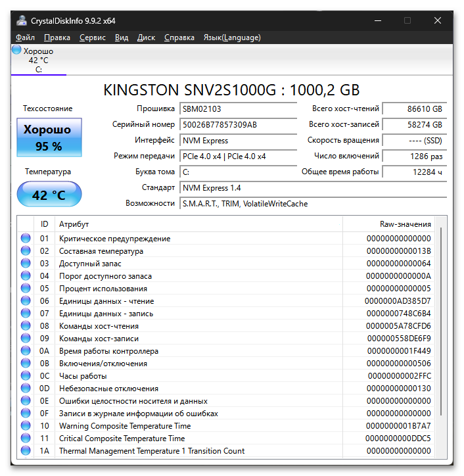Click raw value 0000000001B7A7
The image size is (464, 476).
click(x=398, y=425)
